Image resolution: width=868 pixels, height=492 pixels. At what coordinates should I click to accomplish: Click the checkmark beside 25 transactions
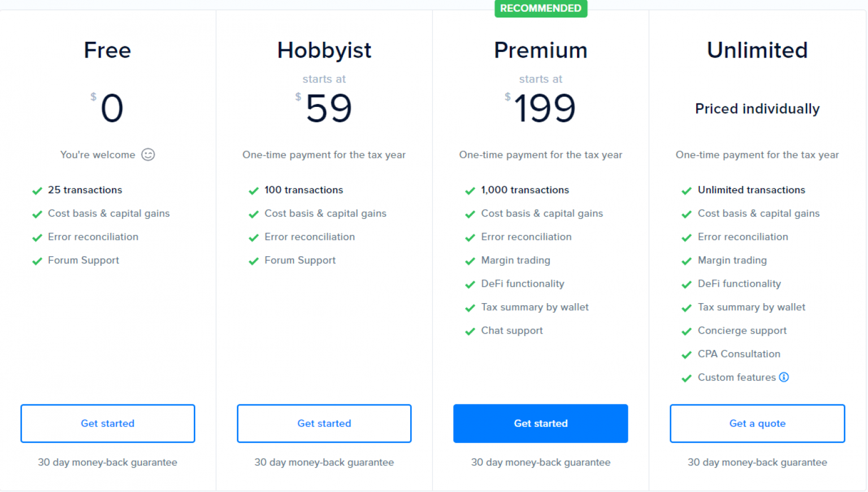37,190
